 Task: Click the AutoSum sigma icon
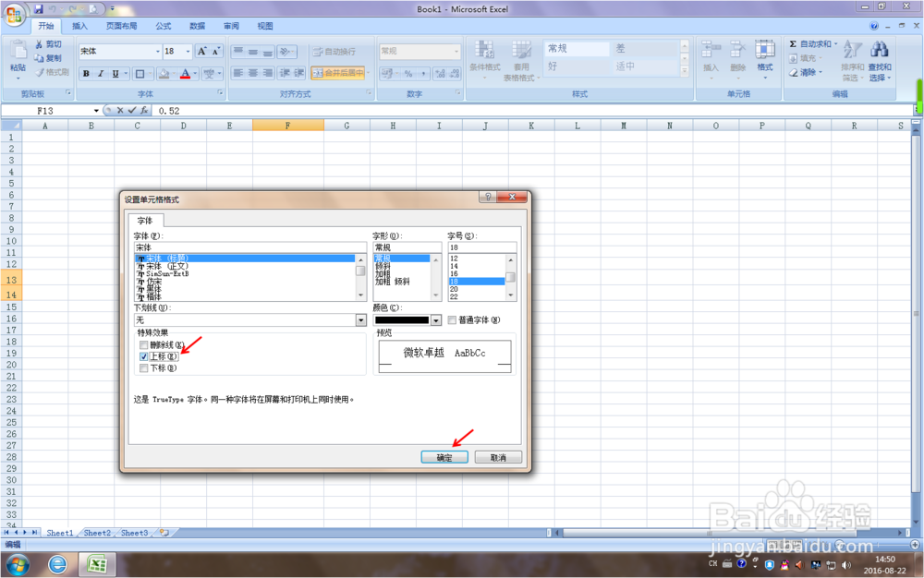click(793, 44)
